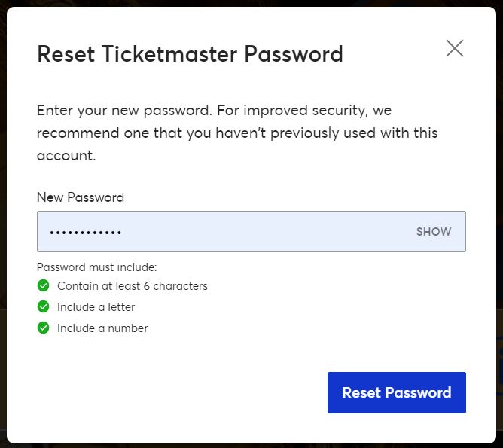The height and width of the screenshot is (448, 503).
Task: Click the 'Enter your new password' instruction sentence
Action: pyautogui.click(x=124, y=111)
